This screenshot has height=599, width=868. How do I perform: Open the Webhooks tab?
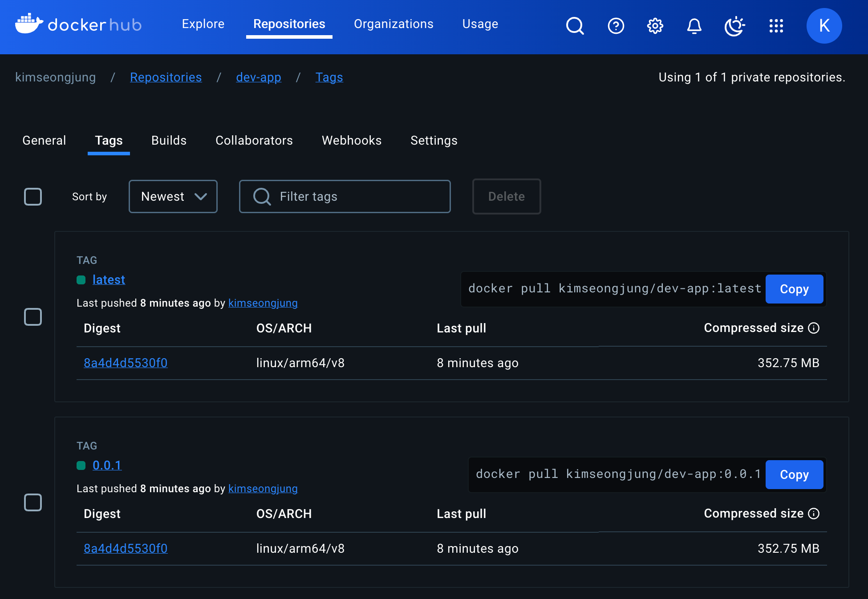(x=352, y=141)
